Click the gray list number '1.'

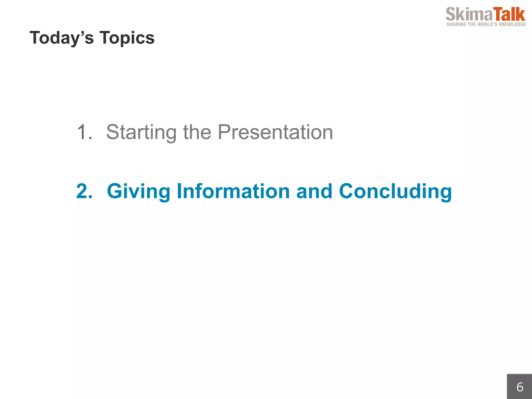(85, 132)
